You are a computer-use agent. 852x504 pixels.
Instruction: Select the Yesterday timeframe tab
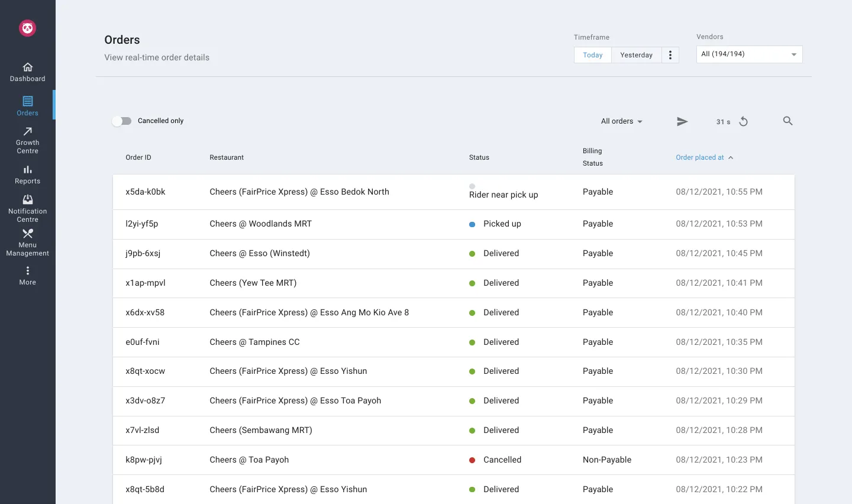click(636, 55)
